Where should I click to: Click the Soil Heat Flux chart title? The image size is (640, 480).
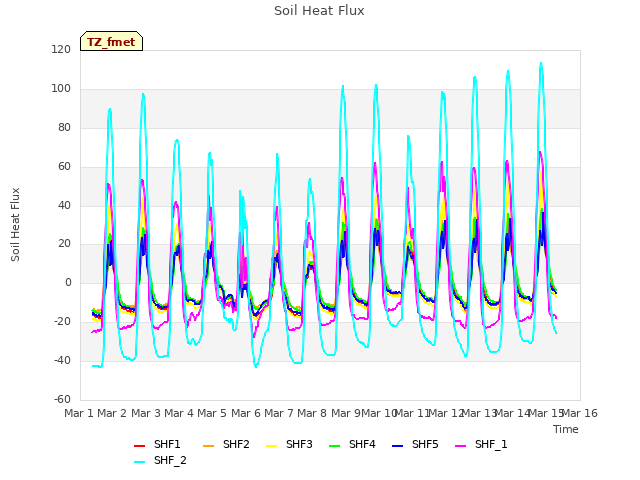pyautogui.click(x=319, y=11)
